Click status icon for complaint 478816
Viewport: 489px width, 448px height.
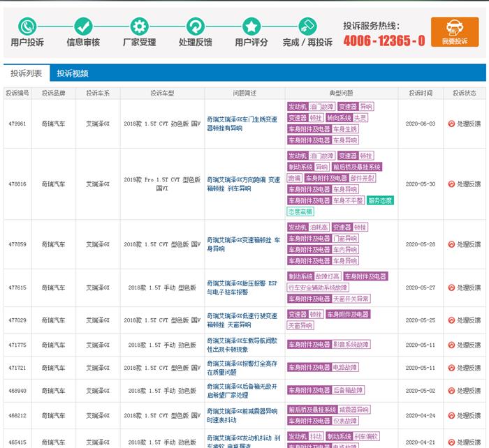pyautogui.click(x=451, y=184)
